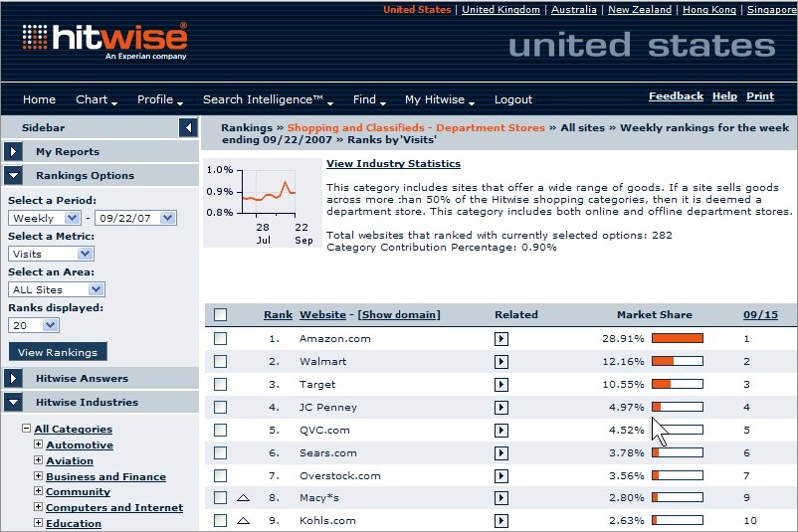Collapse the All Categories tree node

[x=26, y=429]
